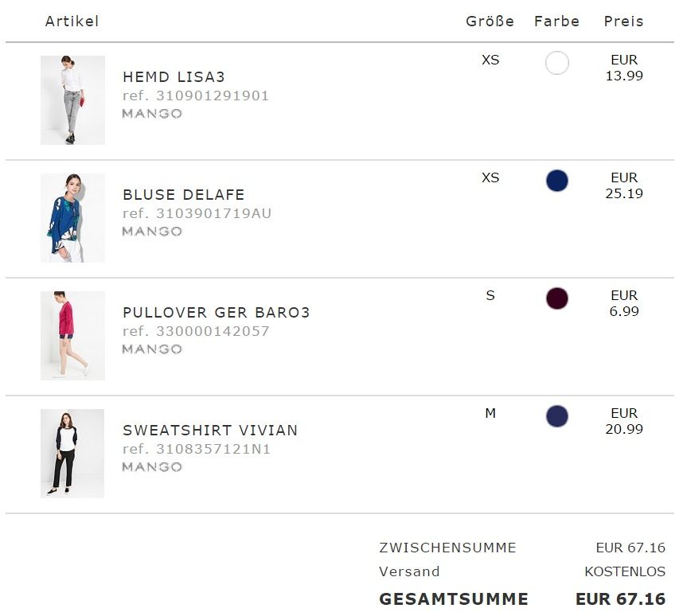Click the MANGO logo under HEMD LISA3
The height and width of the screenshot is (616, 679).
click(x=152, y=114)
